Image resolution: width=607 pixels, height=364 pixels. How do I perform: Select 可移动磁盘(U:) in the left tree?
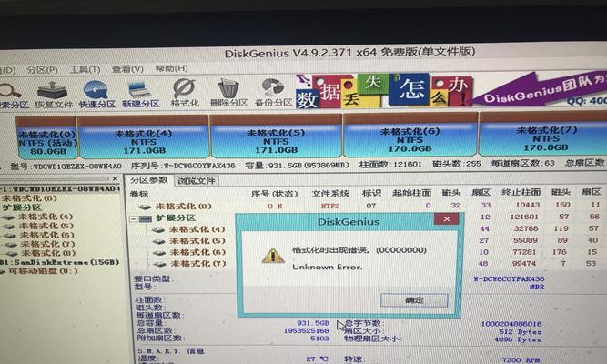pos(41,271)
